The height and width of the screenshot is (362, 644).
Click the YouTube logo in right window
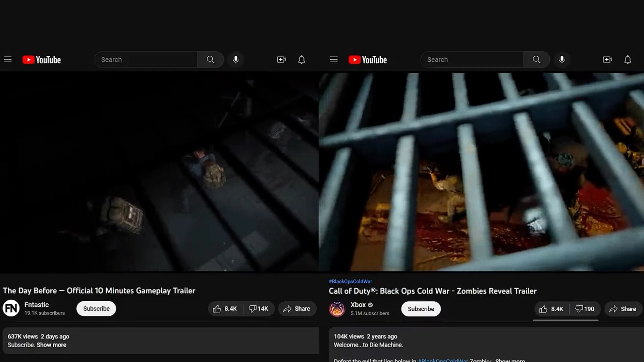[368, 60]
